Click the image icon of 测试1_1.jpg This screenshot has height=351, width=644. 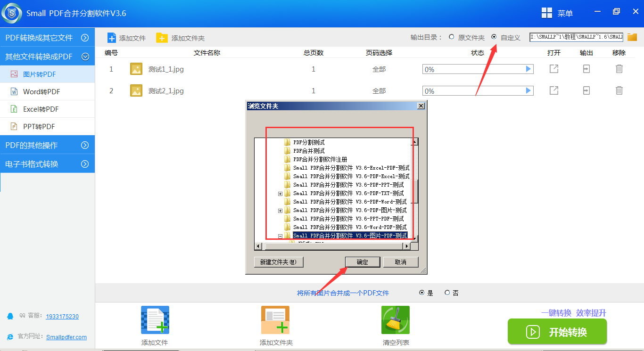click(x=136, y=69)
